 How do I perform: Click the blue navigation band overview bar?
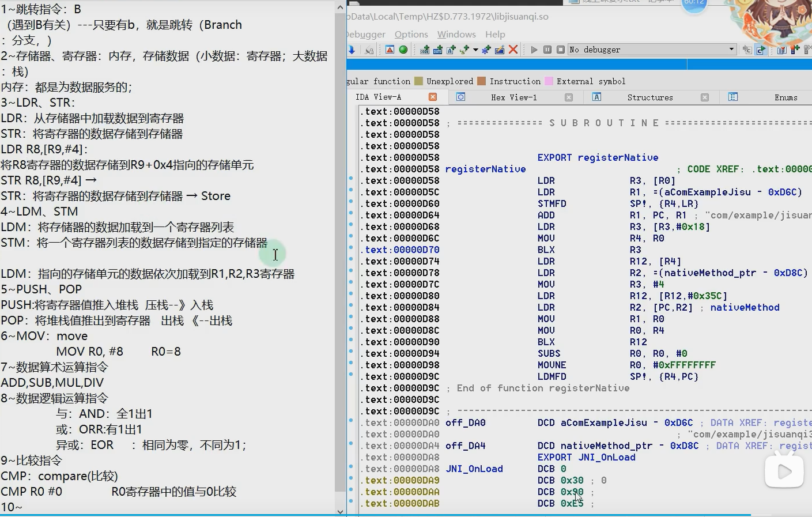coord(579,65)
